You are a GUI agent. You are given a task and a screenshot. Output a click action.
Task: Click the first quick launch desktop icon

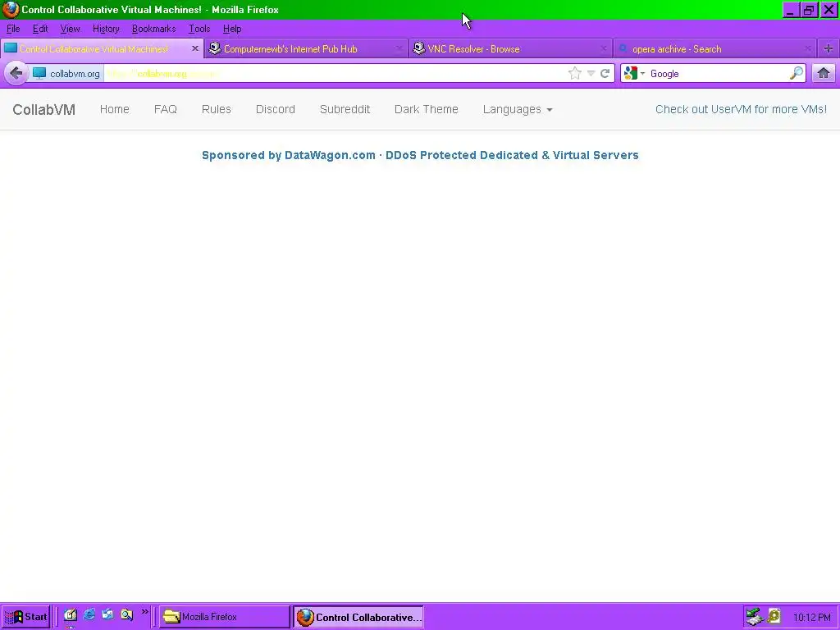71,615
